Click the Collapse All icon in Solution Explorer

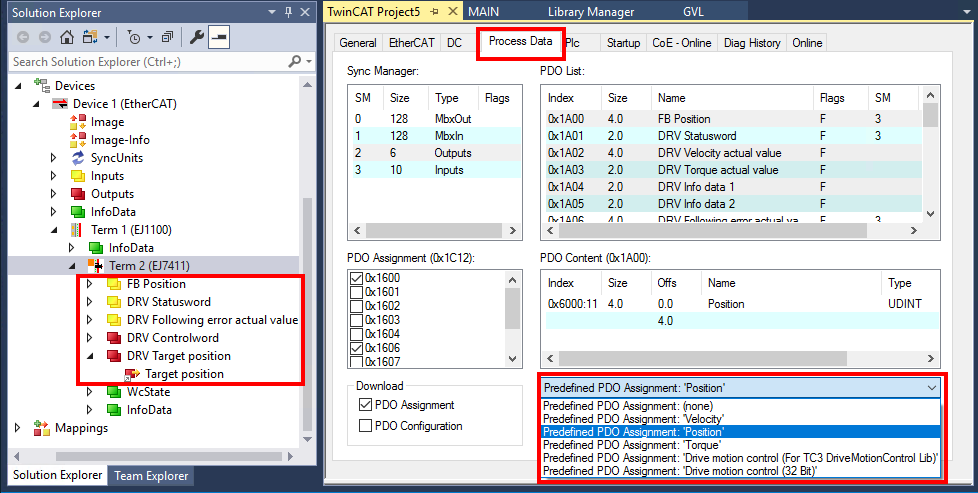[x=167, y=37]
